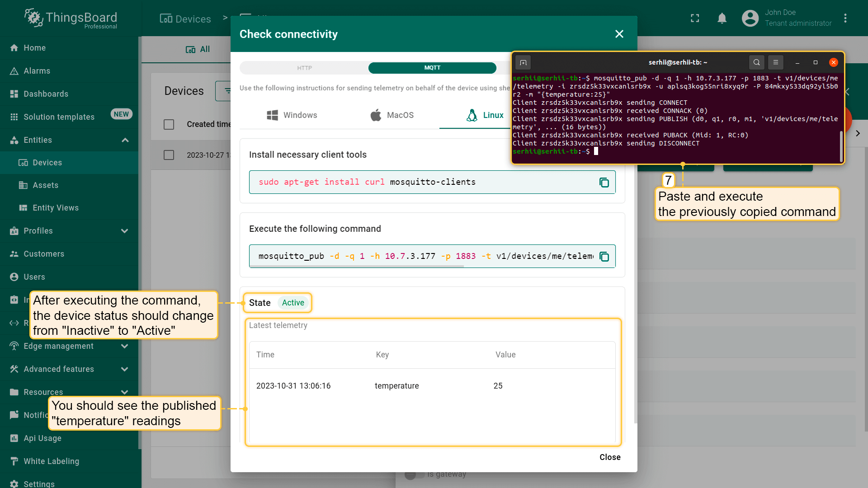Close the Check connectivity dialog with X
The image size is (868, 488).
(x=619, y=34)
